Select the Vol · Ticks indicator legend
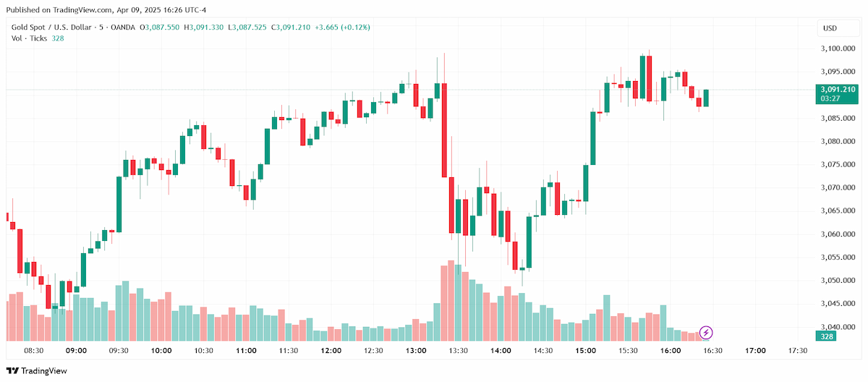Screen dimensions: 868x382 coord(29,38)
